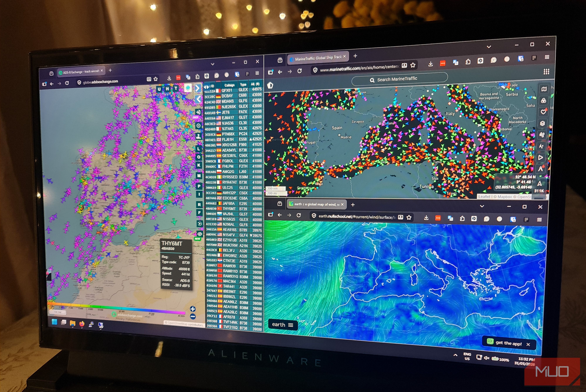The image size is (586, 392).
Task: Show hidden system tray icons chevron
Action: point(455,355)
